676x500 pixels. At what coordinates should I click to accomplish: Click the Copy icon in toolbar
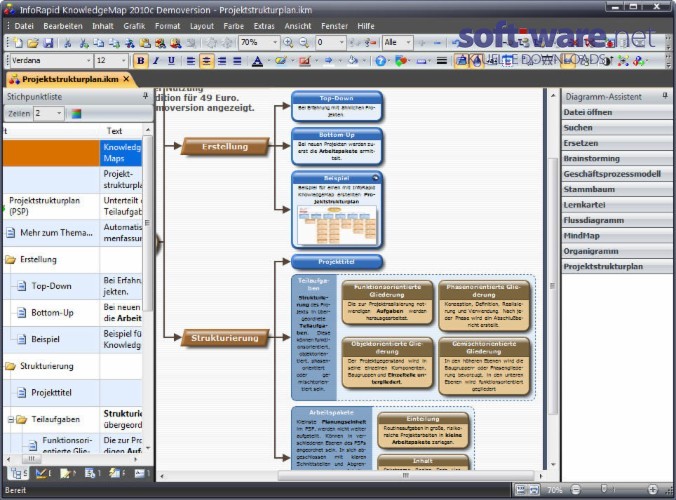pyautogui.click(x=99, y=42)
